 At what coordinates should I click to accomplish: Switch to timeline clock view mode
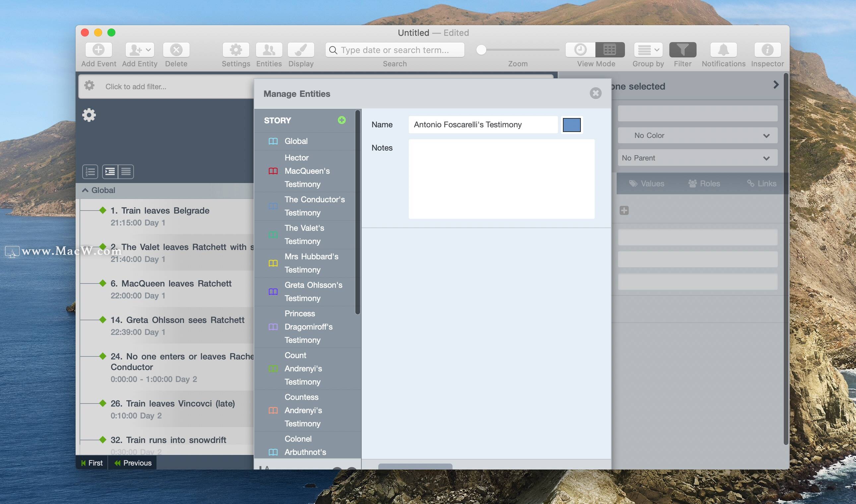pos(580,50)
